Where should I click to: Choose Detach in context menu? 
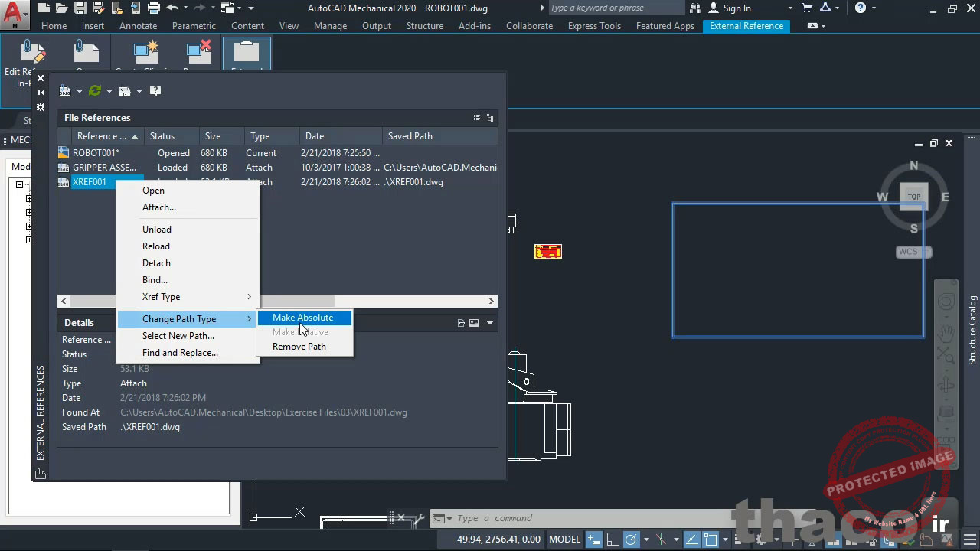(188, 263)
